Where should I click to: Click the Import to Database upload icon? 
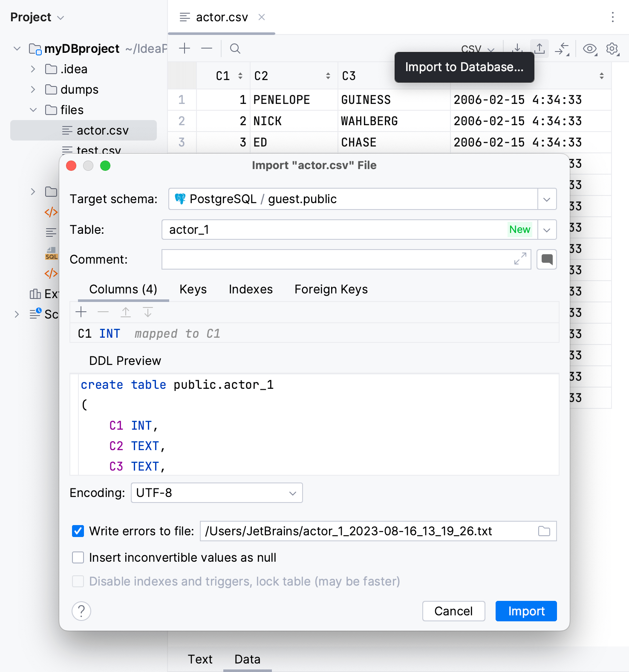(x=539, y=49)
